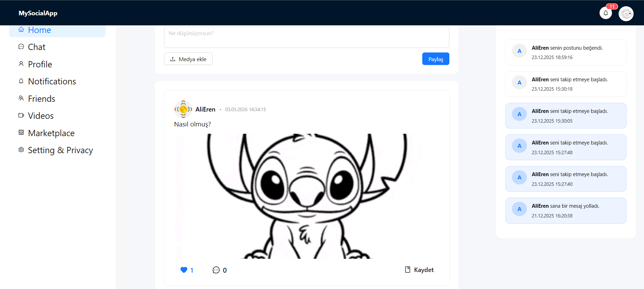Open AliEren's profile name on the post
Image resolution: width=644 pixels, height=289 pixels.
coord(205,109)
